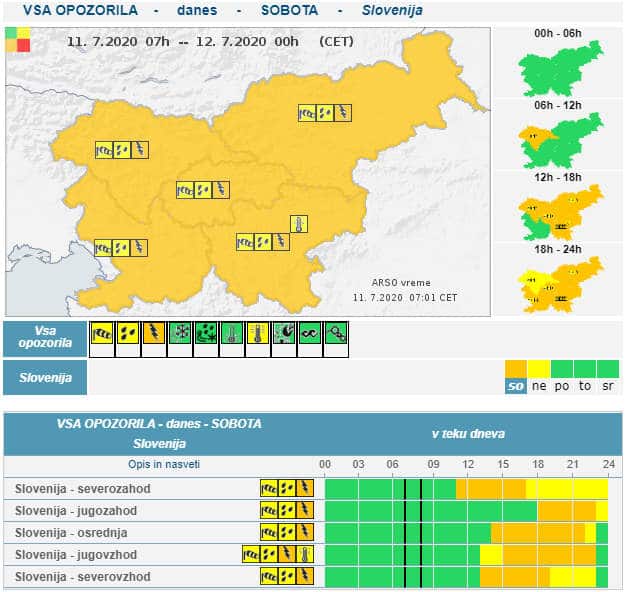Open the 18h - 24h map thumbnail
625x592 pixels.
pos(560,284)
